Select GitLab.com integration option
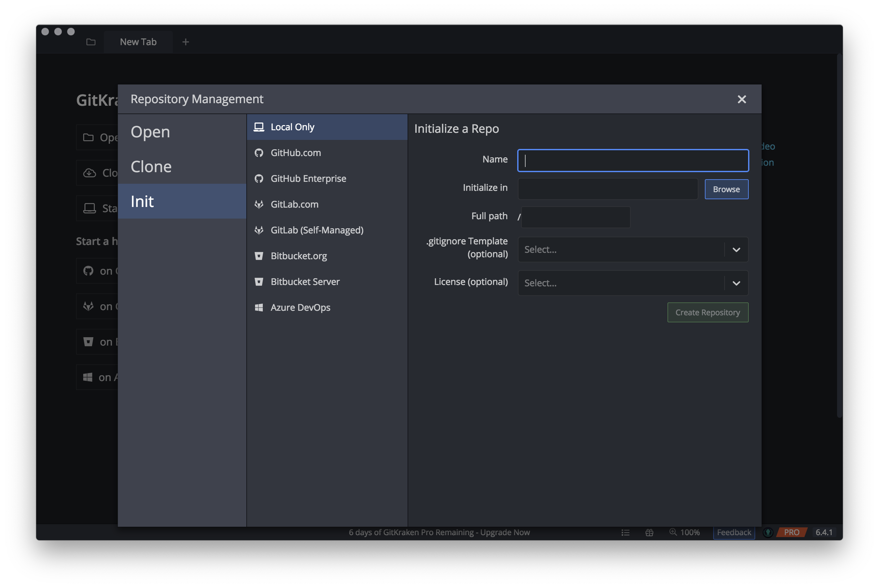879x588 pixels. click(x=294, y=204)
